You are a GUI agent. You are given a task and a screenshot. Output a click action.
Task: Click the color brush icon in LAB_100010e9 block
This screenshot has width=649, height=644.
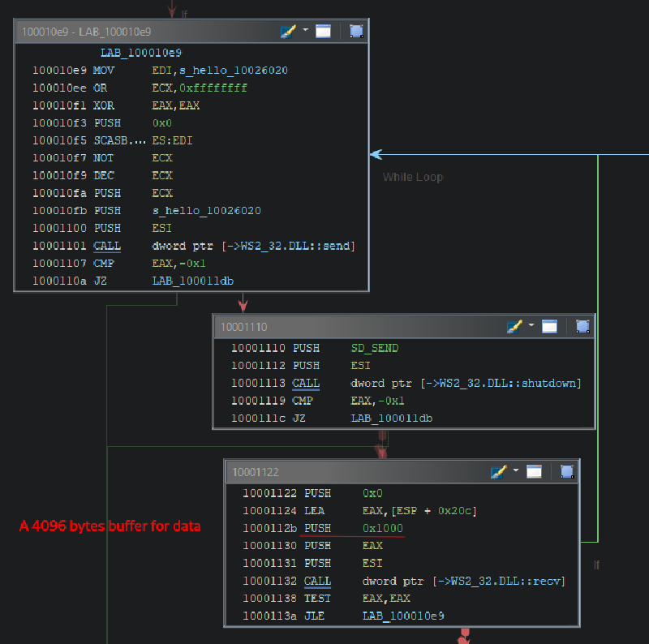289,32
